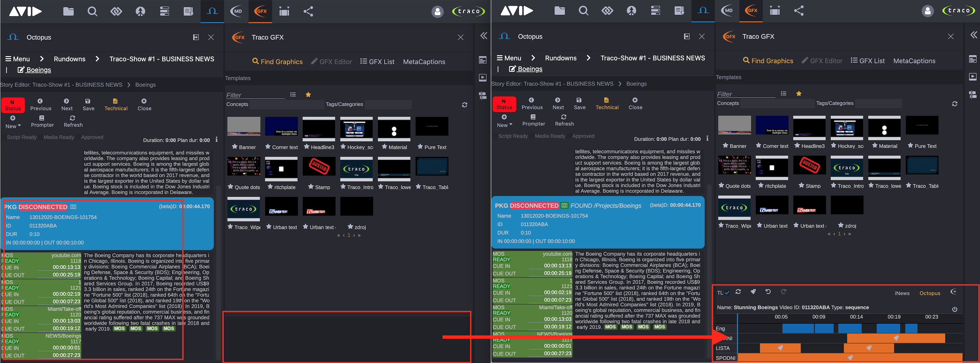
Task: Open the Menu in the Octopus panel
Action: point(18,59)
